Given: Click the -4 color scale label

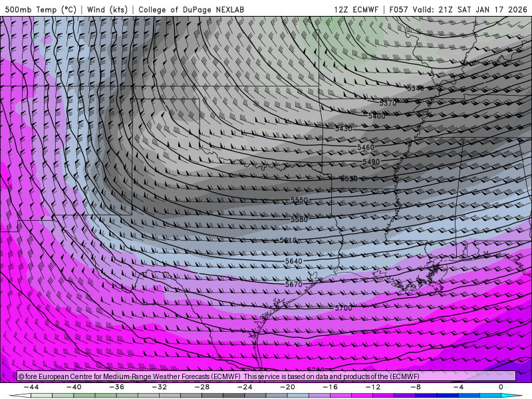Looking at the screenshot, I should coord(458,387).
